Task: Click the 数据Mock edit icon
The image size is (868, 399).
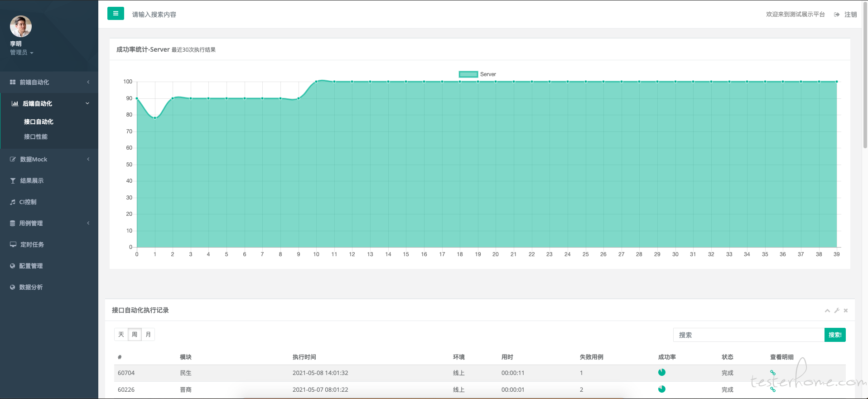Action: click(x=13, y=159)
